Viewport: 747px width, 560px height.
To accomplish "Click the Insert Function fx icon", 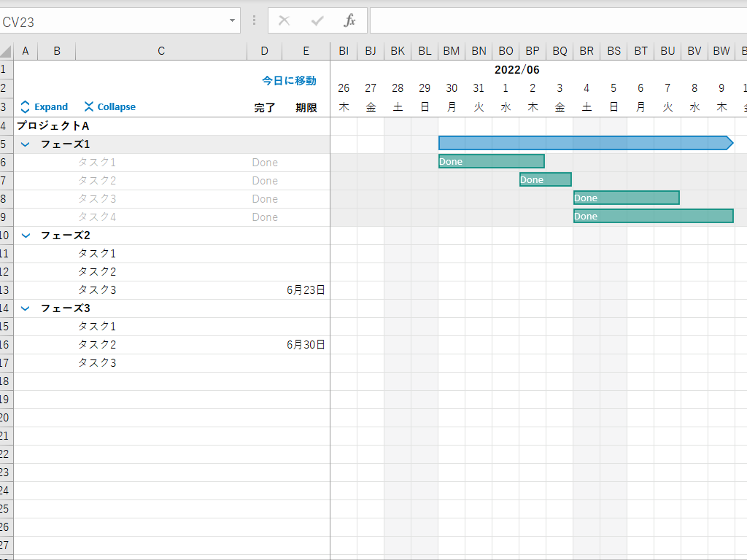I will 349,20.
